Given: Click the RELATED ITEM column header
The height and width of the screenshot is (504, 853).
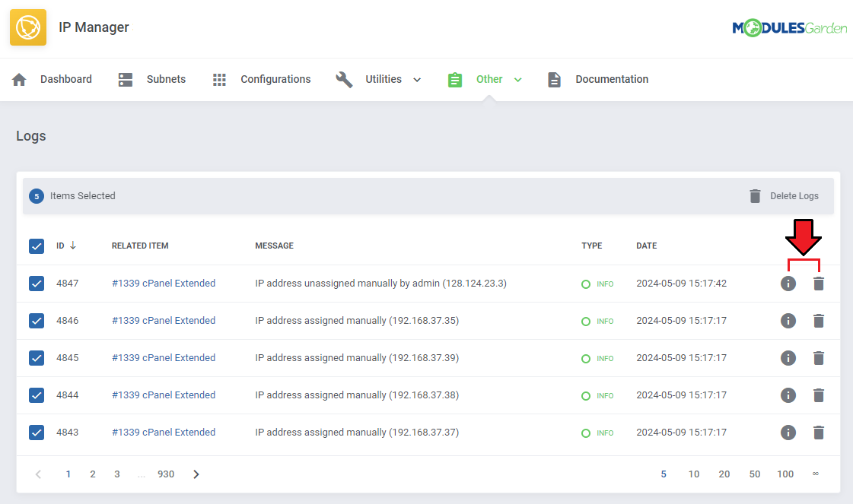Looking at the screenshot, I should pos(140,246).
